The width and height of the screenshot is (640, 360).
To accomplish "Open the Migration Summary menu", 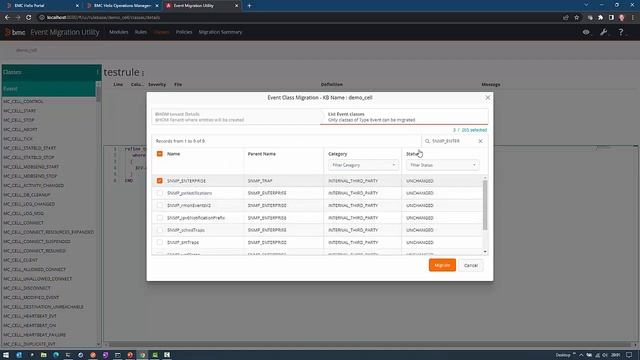I will 220,32.
